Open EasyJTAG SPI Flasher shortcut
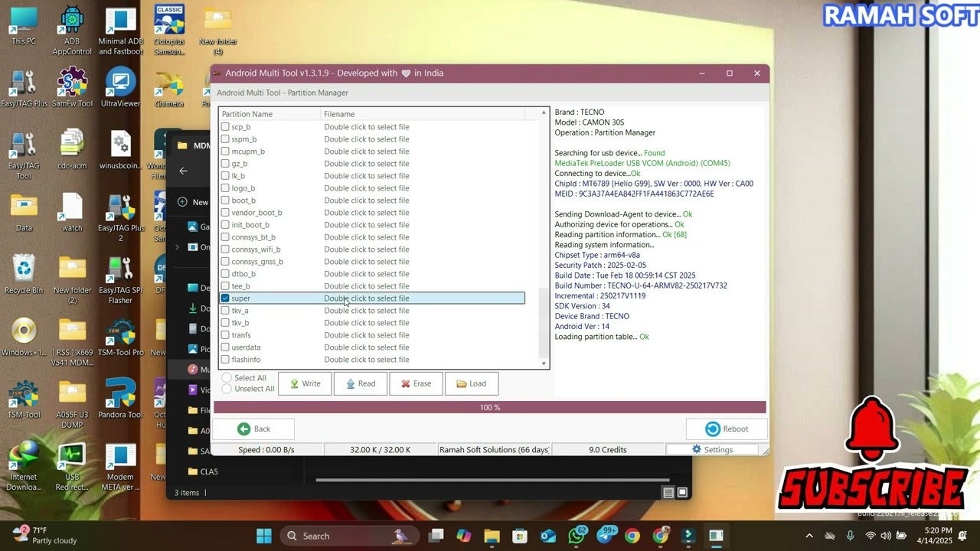Image resolution: width=980 pixels, height=551 pixels. point(120,280)
